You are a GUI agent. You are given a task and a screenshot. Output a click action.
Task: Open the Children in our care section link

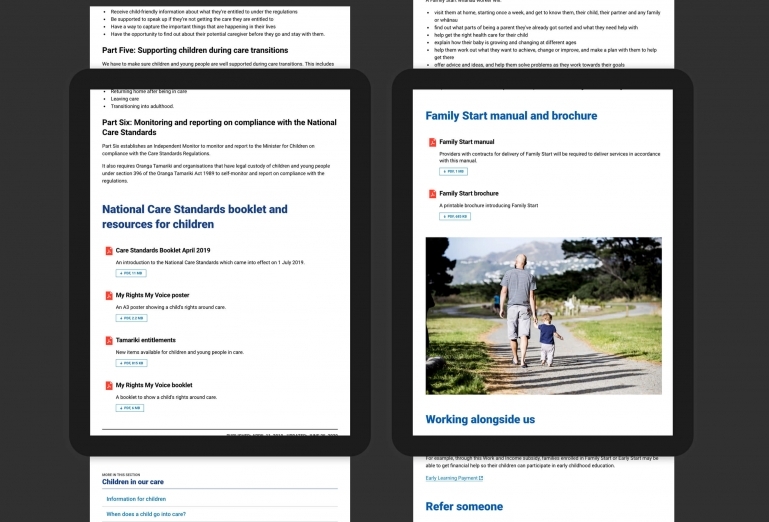(133, 482)
